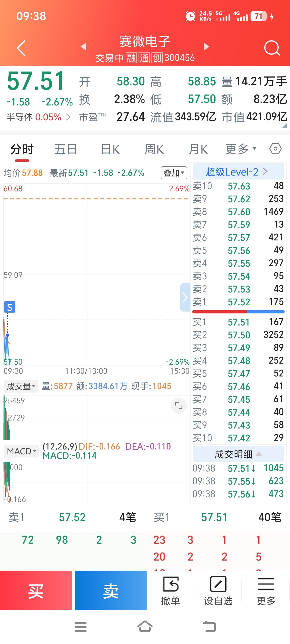Open 叠加 overlay dropdown
290x644 pixels.
point(174,173)
